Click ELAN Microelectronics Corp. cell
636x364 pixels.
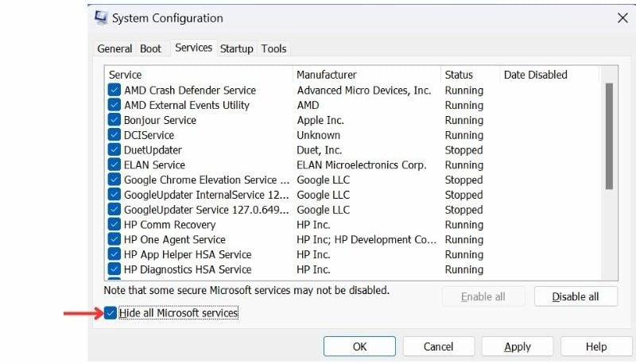(362, 165)
